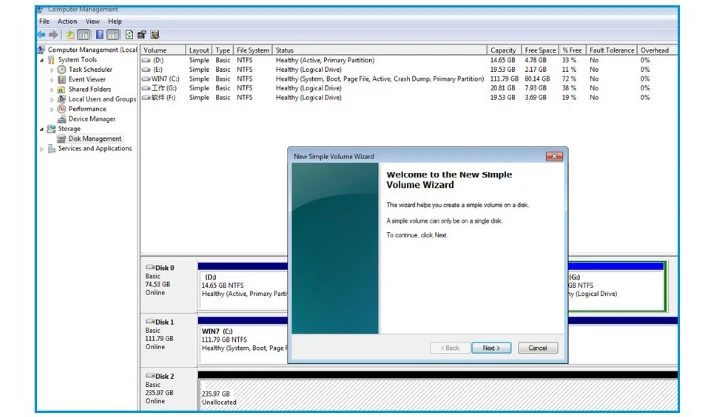Open the File menu

(x=44, y=21)
